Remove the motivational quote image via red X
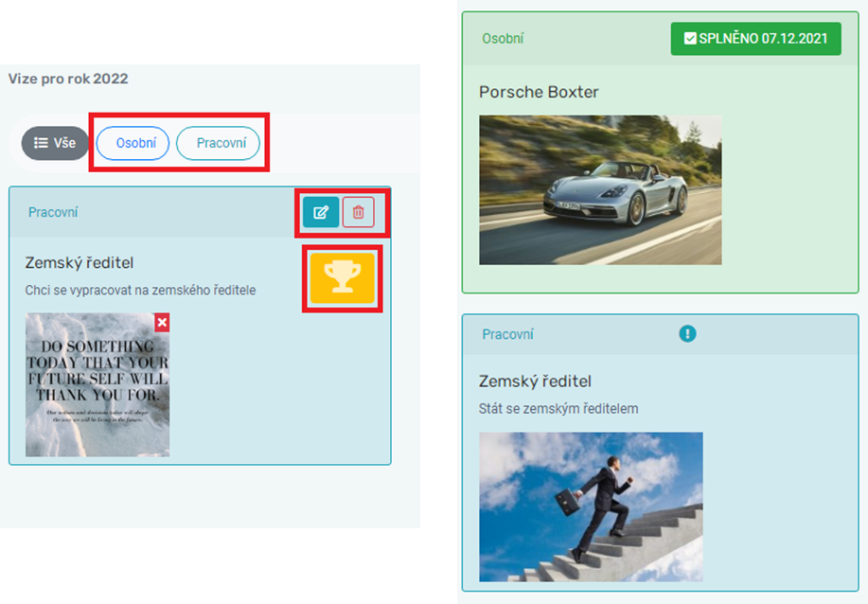The height and width of the screenshot is (604, 868). 162,323
